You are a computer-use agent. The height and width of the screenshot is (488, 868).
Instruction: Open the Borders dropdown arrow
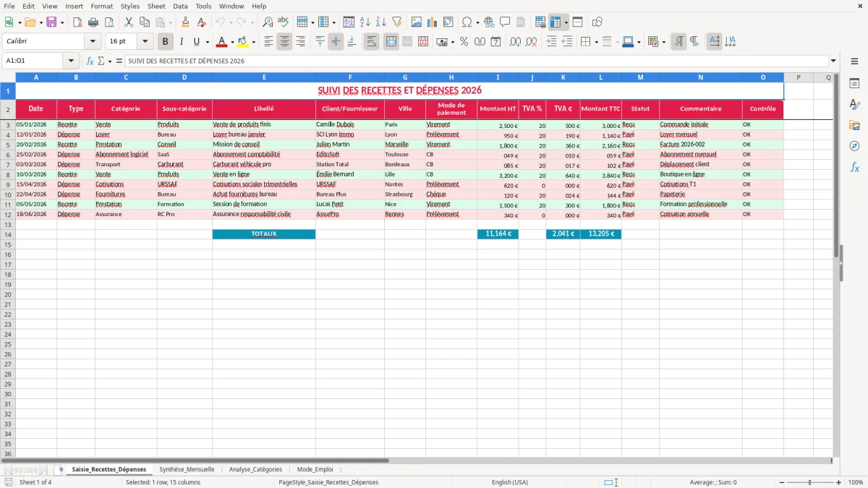(596, 42)
